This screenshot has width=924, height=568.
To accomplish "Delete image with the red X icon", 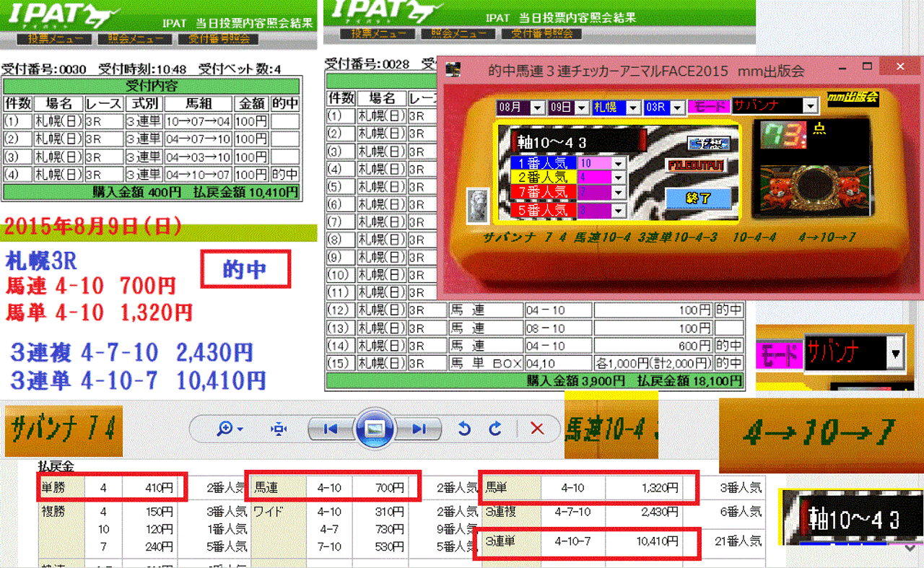I will tap(537, 429).
